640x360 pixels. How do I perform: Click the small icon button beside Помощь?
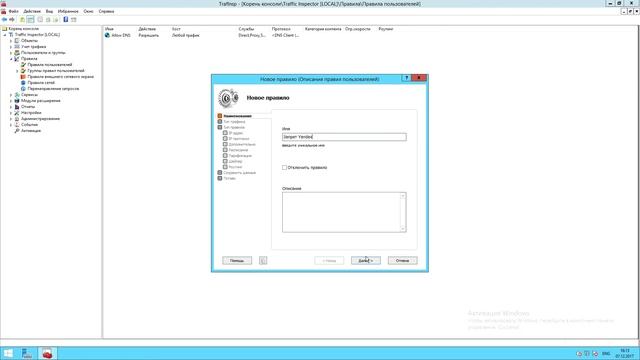tap(263, 260)
